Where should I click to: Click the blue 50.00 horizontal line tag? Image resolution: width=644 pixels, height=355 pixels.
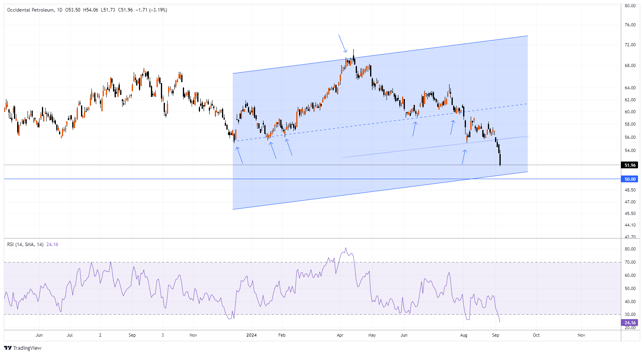click(x=630, y=179)
